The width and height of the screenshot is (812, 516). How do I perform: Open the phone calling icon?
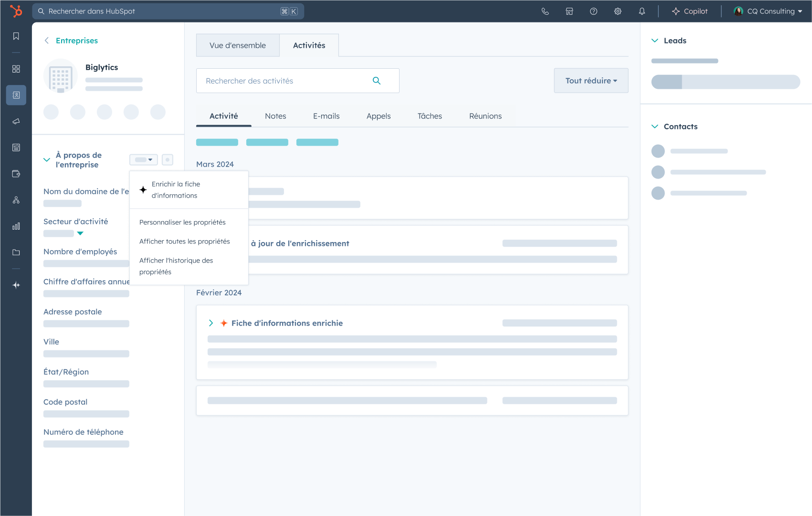click(x=545, y=11)
